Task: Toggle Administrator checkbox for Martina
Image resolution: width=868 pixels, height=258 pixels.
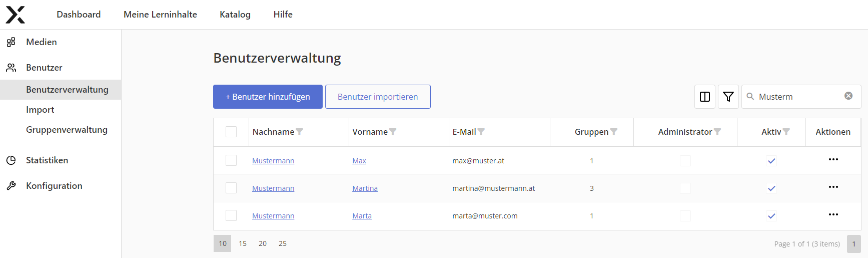Action: coord(685,188)
